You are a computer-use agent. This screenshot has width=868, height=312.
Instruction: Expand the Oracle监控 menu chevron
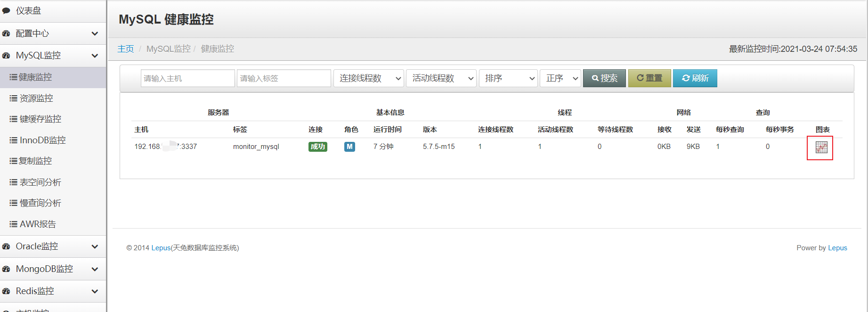(x=95, y=246)
